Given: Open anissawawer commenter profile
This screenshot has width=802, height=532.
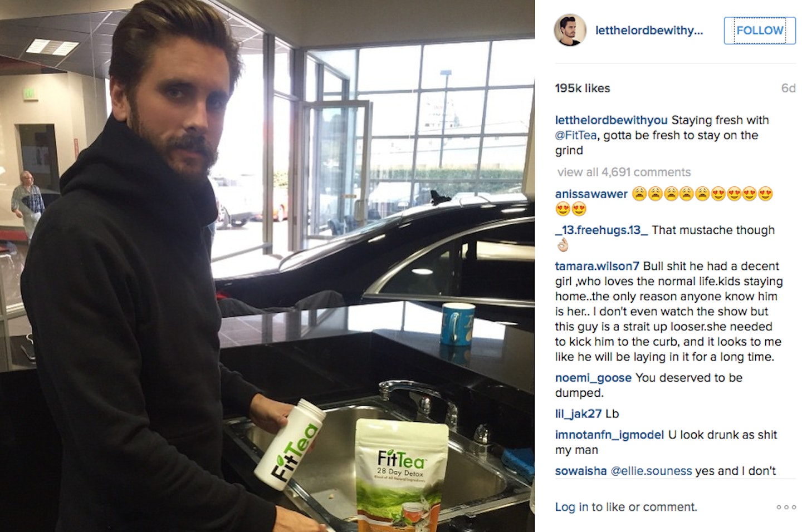Looking at the screenshot, I should click(591, 194).
